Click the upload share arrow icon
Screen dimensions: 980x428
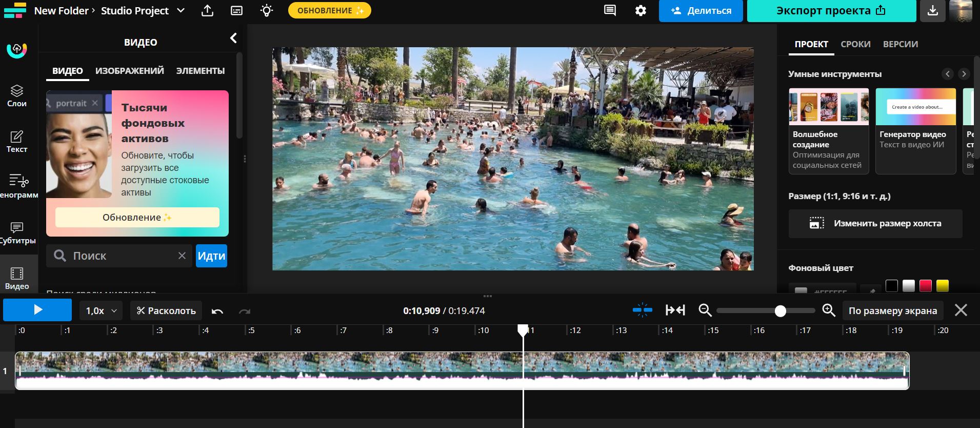(207, 10)
